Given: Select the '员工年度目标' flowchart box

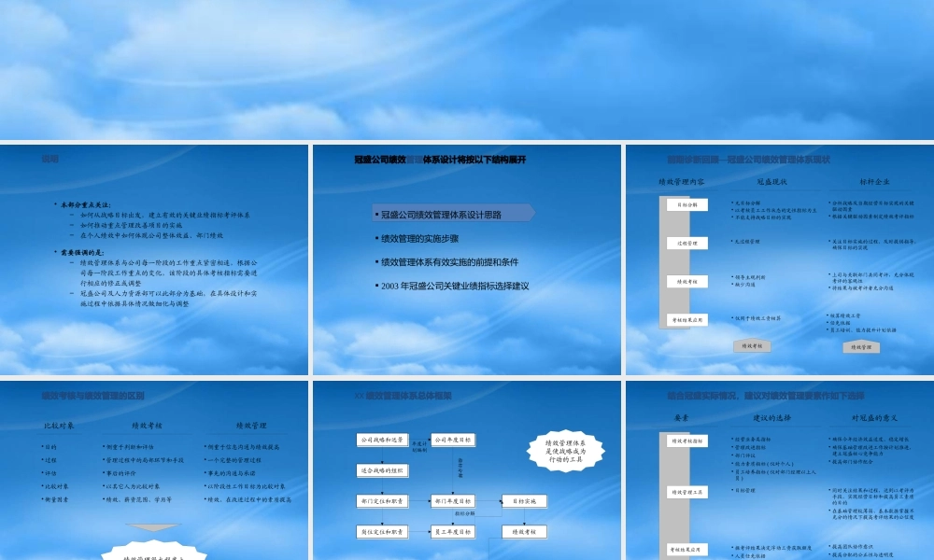Looking at the screenshot, I should (453, 532).
